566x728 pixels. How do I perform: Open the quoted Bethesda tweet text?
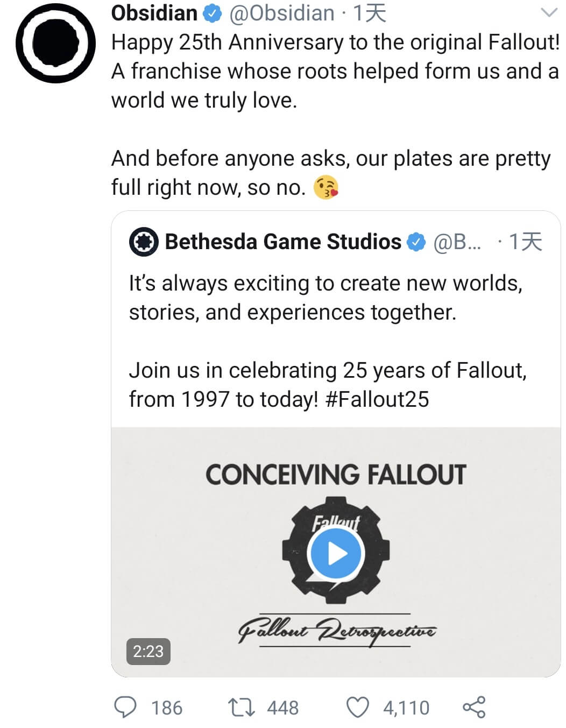(x=328, y=341)
